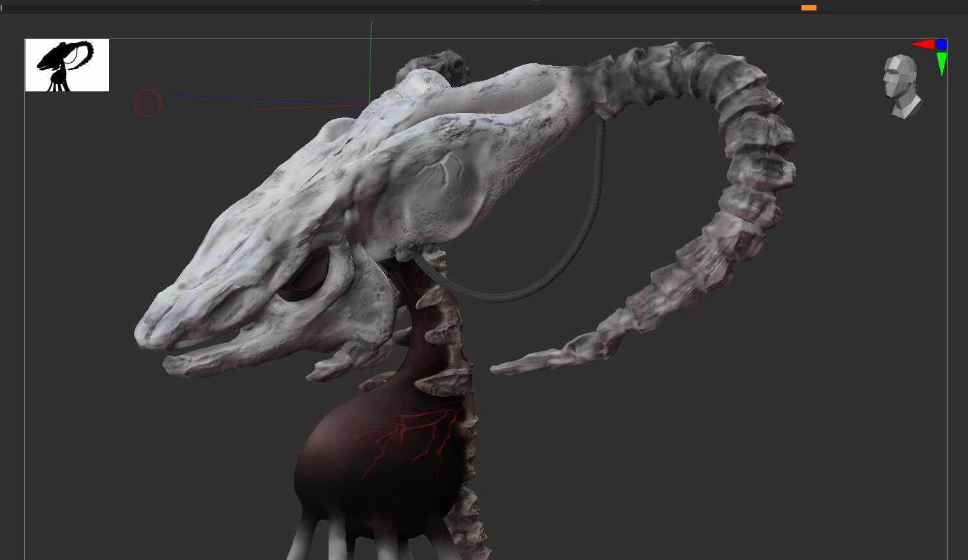This screenshot has height=560, width=968.
Task: Click the red X axis cone
Action: (x=922, y=44)
